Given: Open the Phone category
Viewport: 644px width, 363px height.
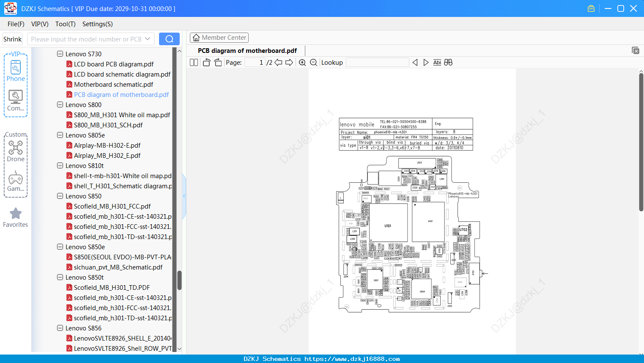Looking at the screenshot, I should (16, 71).
